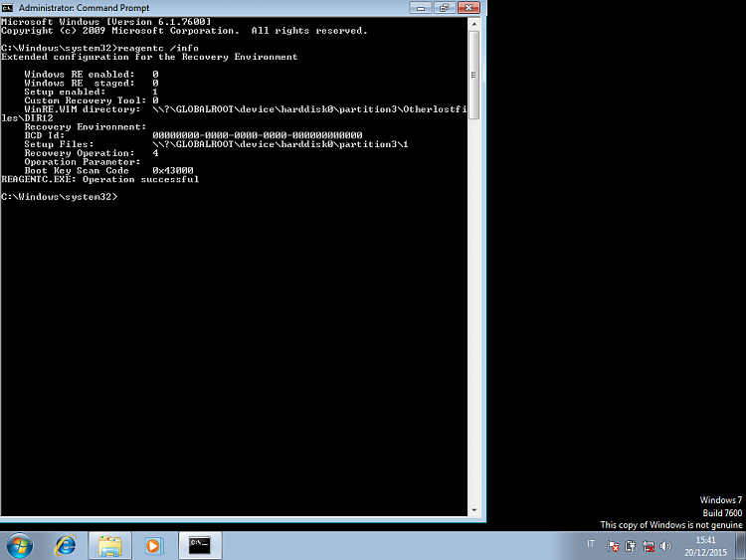746x560 pixels.
Task: Open the power tray icon
Action: click(631, 546)
